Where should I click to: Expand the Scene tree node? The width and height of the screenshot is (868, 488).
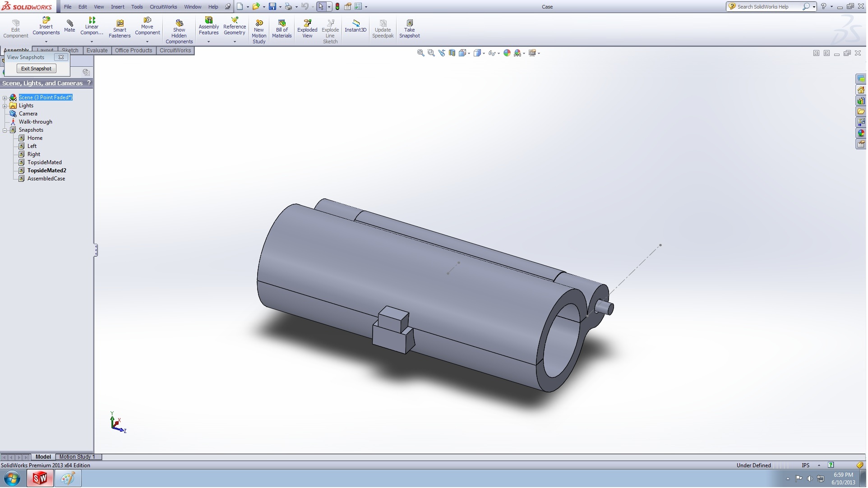tap(5, 97)
